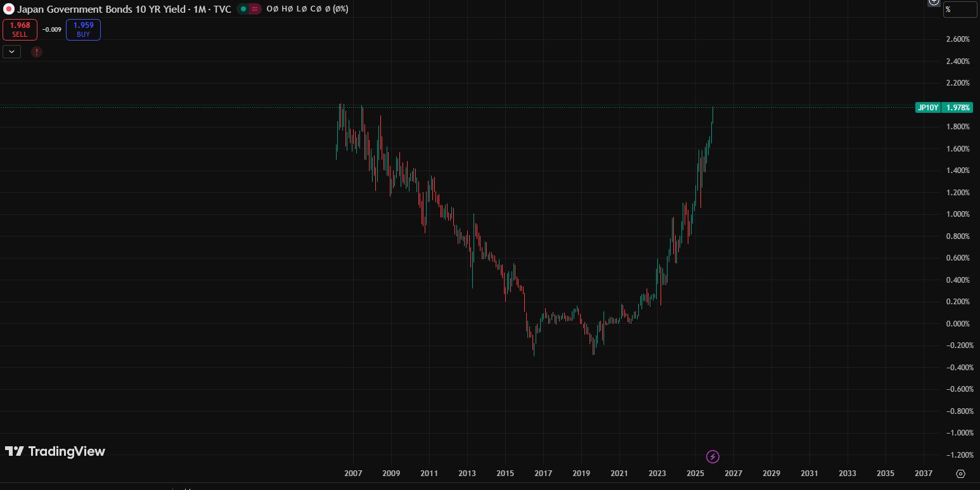This screenshot has width=980, height=490.
Task: Open the % price scale unit box
Action: click(x=960, y=9)
